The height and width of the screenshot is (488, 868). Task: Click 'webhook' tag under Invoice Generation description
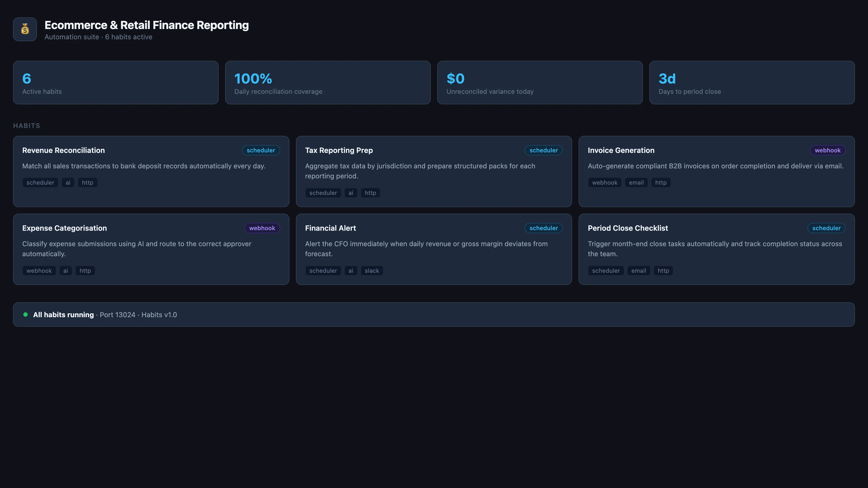pos(605,182)
